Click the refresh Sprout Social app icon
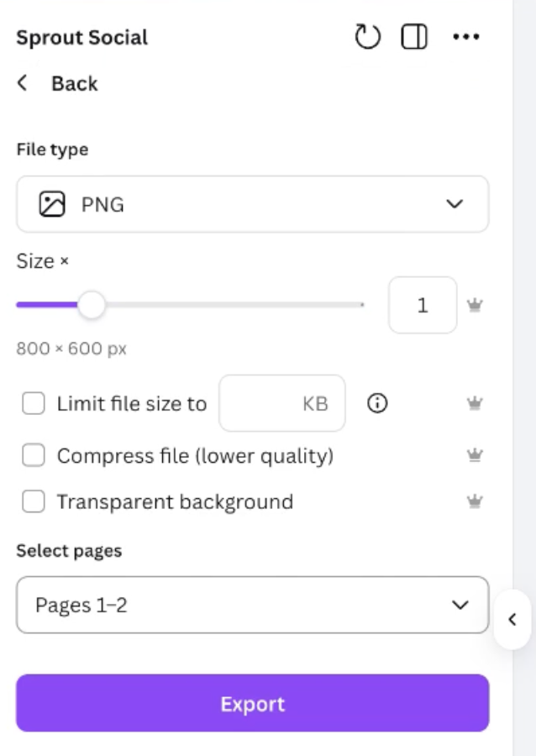The image size is (536, 756). tap(367, 36)
